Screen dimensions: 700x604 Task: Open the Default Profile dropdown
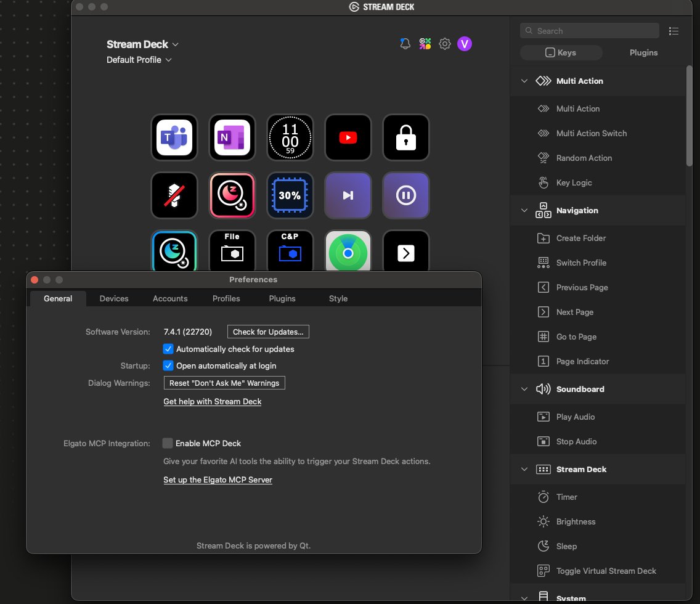point(139,60)
